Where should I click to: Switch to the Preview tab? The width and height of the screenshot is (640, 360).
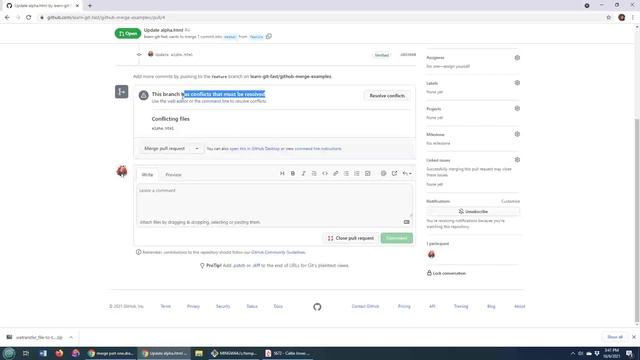click(x=173, y=175)
